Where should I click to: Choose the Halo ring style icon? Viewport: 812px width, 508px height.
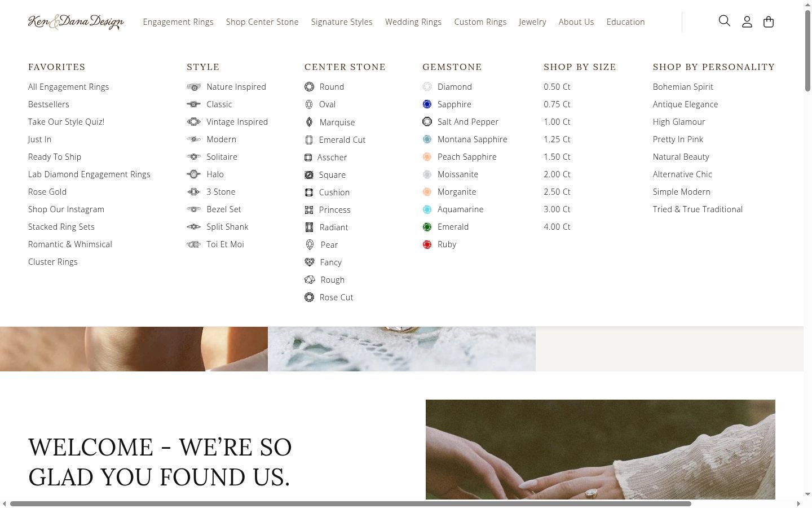193,174
